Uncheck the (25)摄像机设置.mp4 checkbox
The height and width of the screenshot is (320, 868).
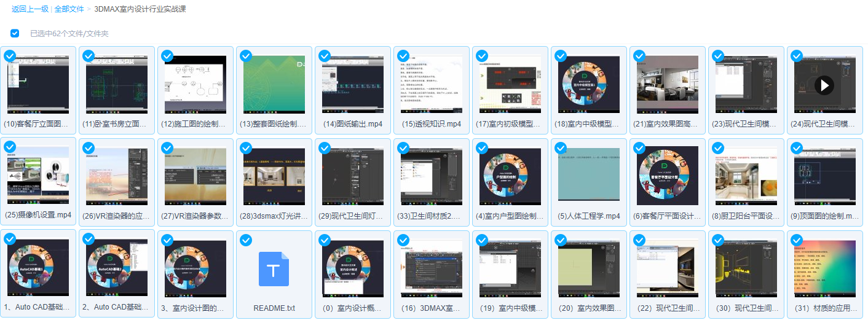pos(10,148)
